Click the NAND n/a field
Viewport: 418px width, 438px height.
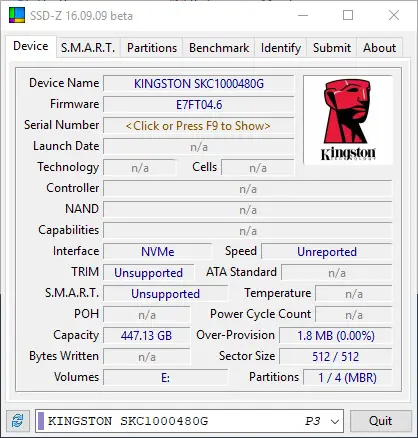coord(248,210)
